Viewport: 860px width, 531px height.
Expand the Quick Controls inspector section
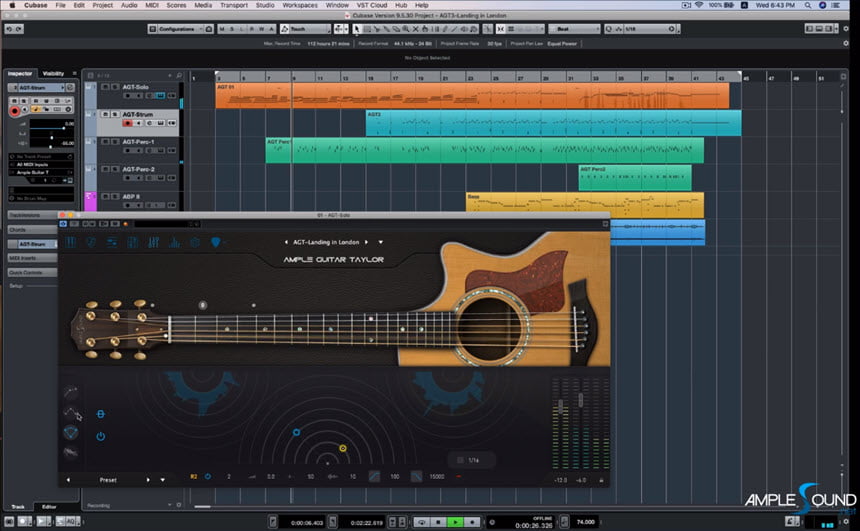32,272
